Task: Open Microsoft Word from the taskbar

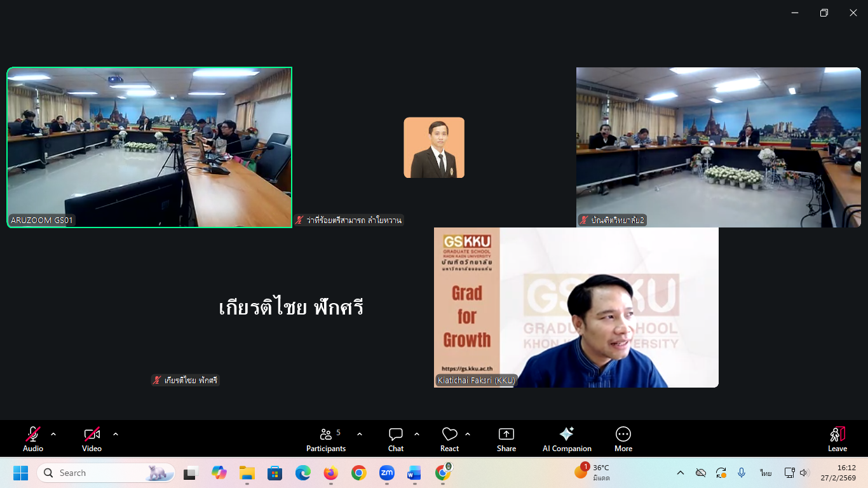Action: click(x=414, y=473)
